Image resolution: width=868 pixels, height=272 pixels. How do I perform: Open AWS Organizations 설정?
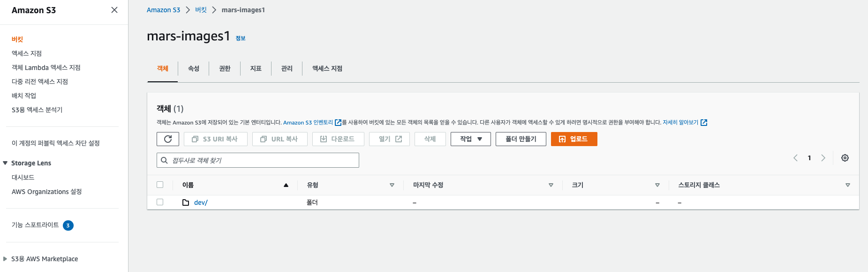47,192
